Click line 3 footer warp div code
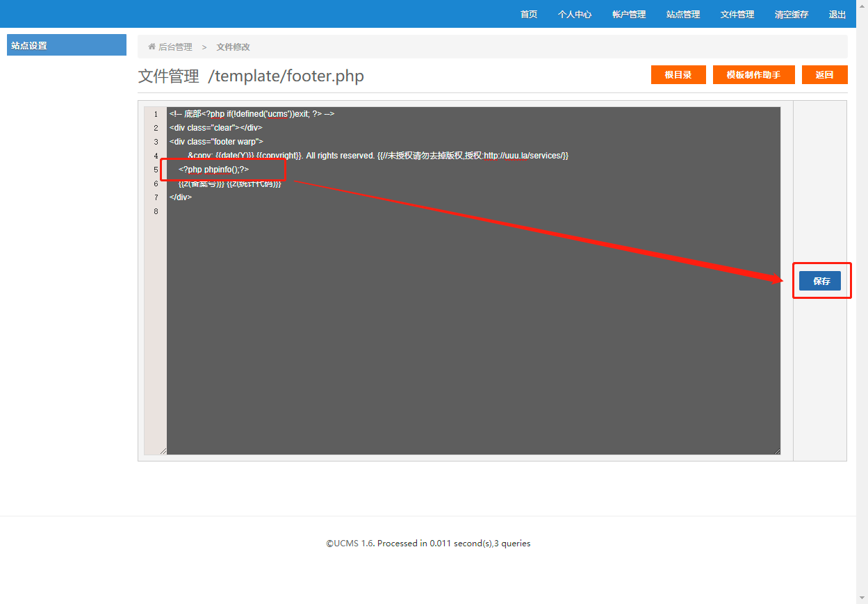The image size is (868, 604). 216,142
